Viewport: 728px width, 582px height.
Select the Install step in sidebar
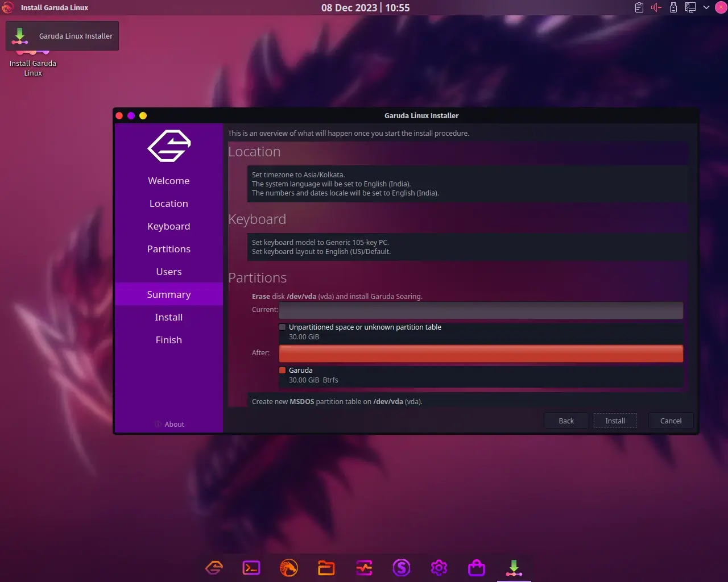point(169,317)
